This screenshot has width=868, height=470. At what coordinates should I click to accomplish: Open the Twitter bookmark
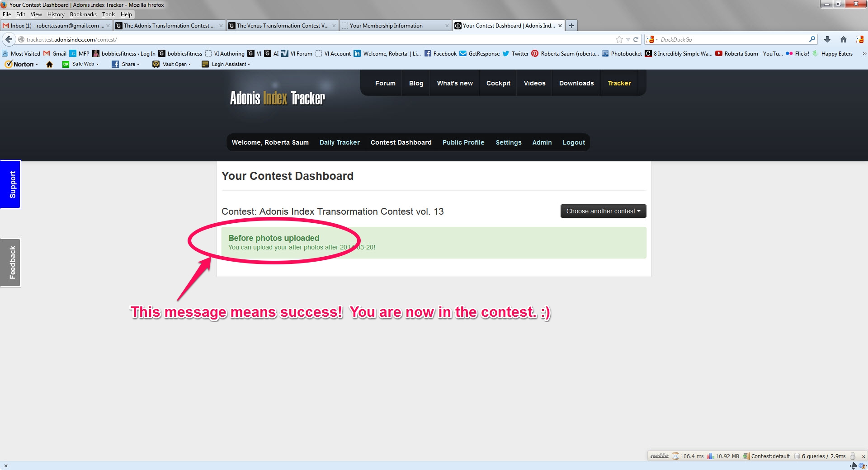515,53
